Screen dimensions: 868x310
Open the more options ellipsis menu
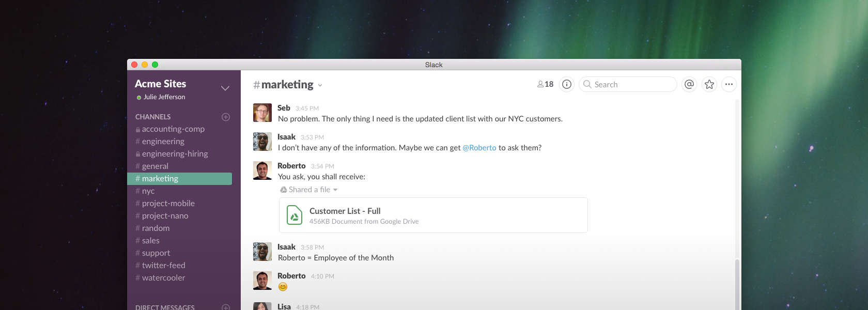tap(729, 84)
